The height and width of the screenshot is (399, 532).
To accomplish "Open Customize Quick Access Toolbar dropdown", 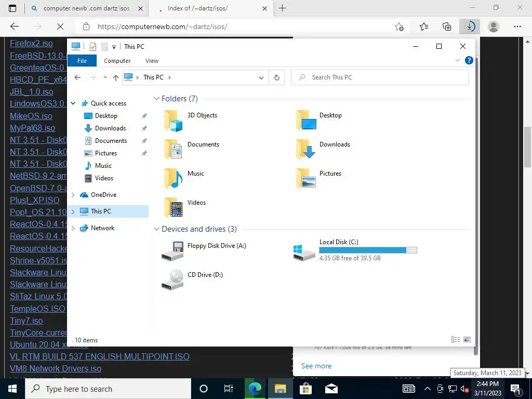I will click(x=114, y=47).
